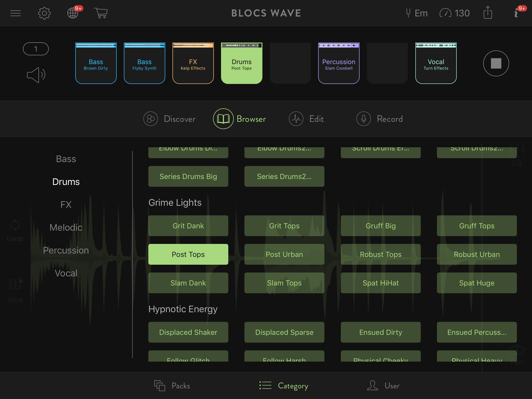Open the shopping cart store
The height and width of the screenshot is (399, 532).
pos(101,13)
